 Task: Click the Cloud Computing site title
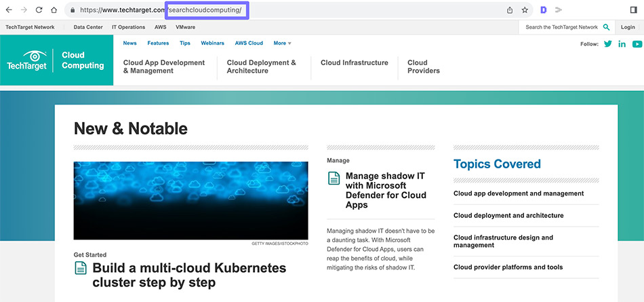[83, 60]
